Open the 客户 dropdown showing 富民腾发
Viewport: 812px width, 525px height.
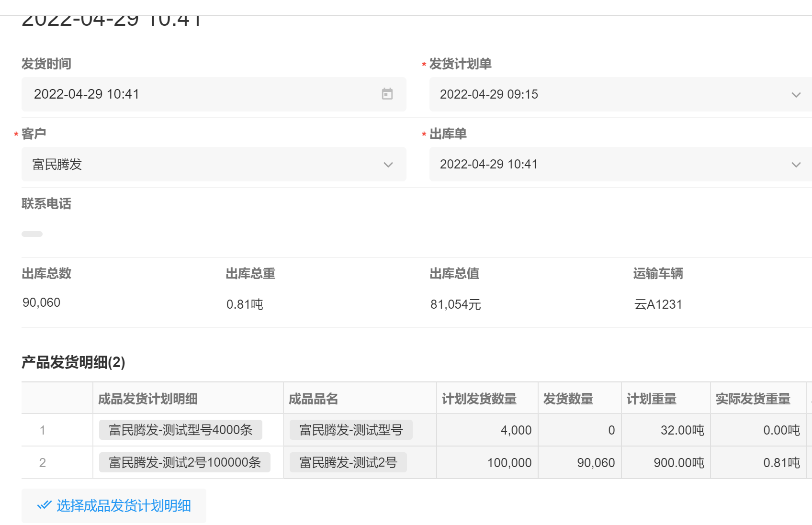[214, 164]
